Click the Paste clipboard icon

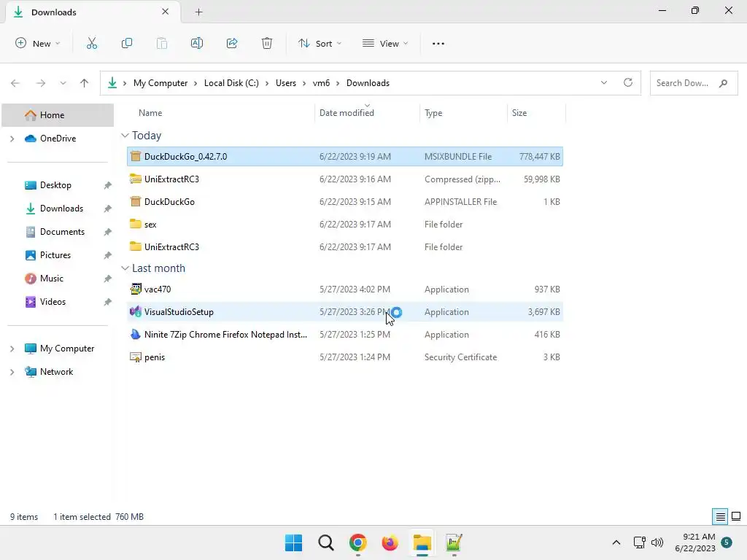pyautogui.click(x=162, y=43)
